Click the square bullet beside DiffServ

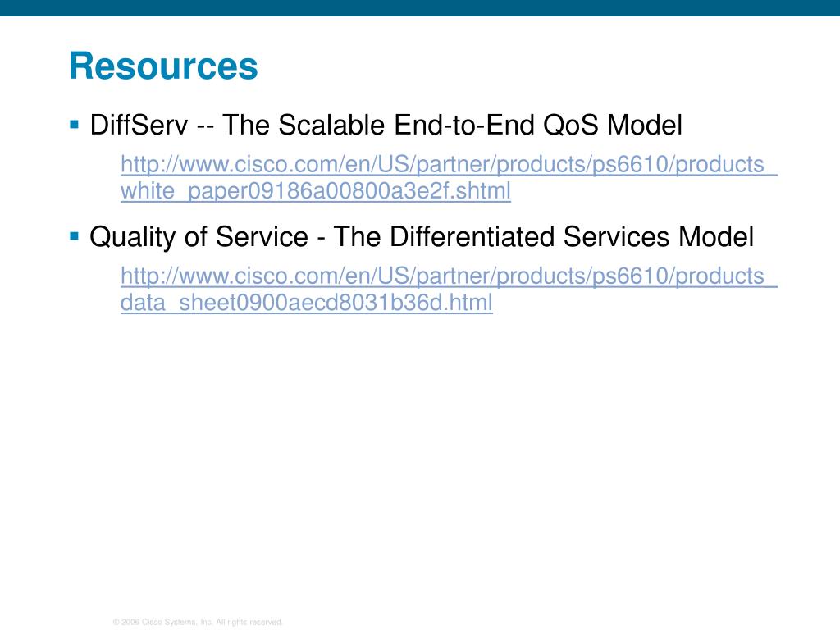point(75,126)
